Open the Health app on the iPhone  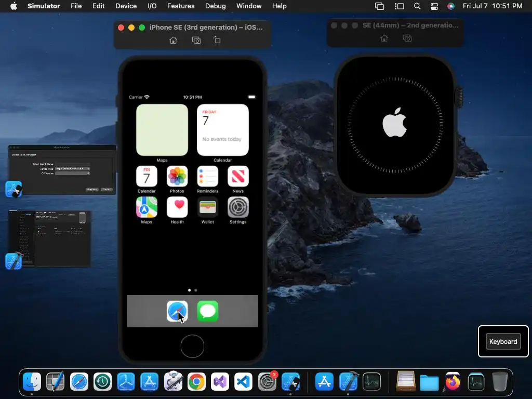(177, 207)
